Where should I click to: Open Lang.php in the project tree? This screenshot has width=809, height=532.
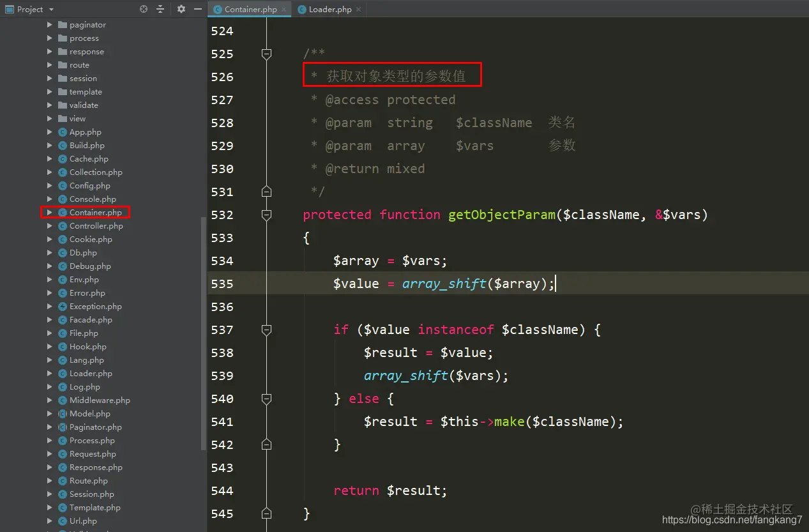pyautogui.click(x=87, y=360)
